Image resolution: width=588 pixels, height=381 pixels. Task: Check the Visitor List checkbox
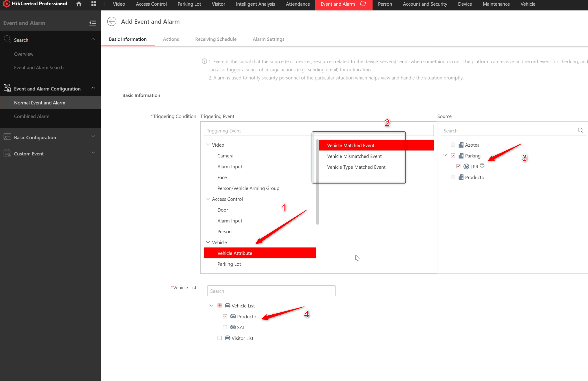(x=219, y=338)
